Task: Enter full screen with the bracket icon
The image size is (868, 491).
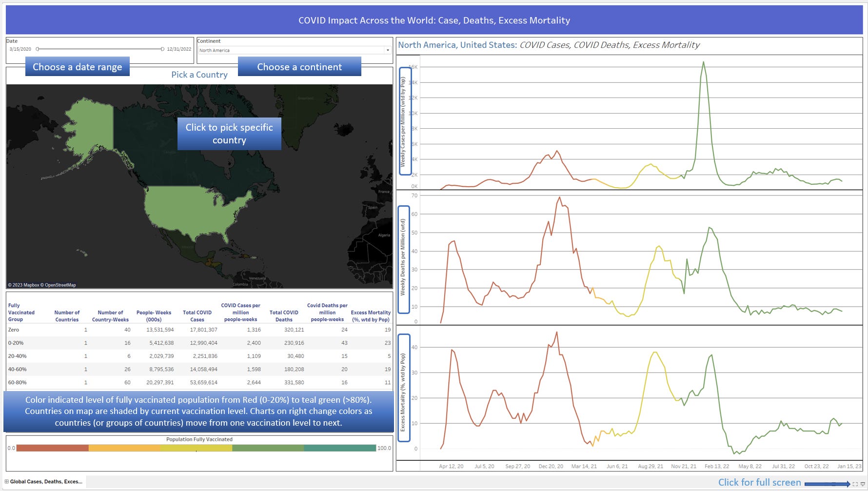Action: pos(855,484)
